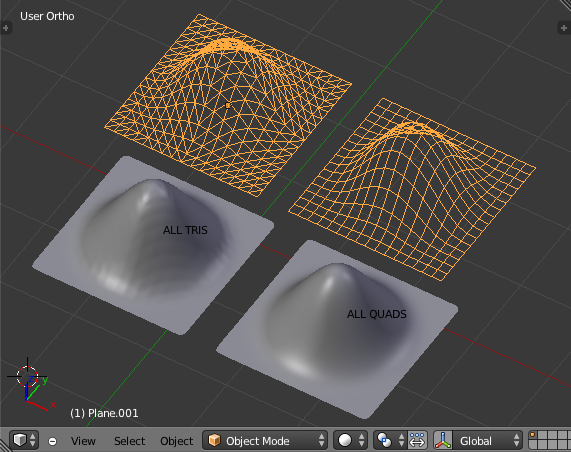Click the 3D cursor crosshair
Screen dimensions: 571x452
27,376
